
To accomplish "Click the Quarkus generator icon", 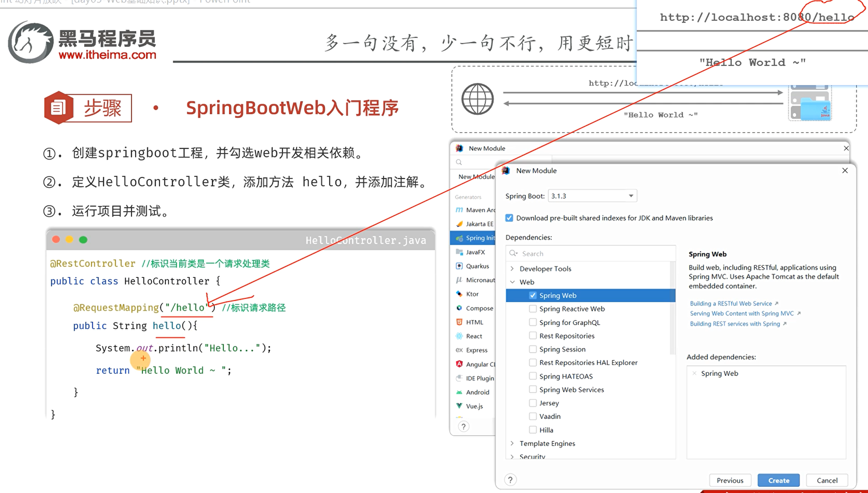I will (x=459, y=266).
